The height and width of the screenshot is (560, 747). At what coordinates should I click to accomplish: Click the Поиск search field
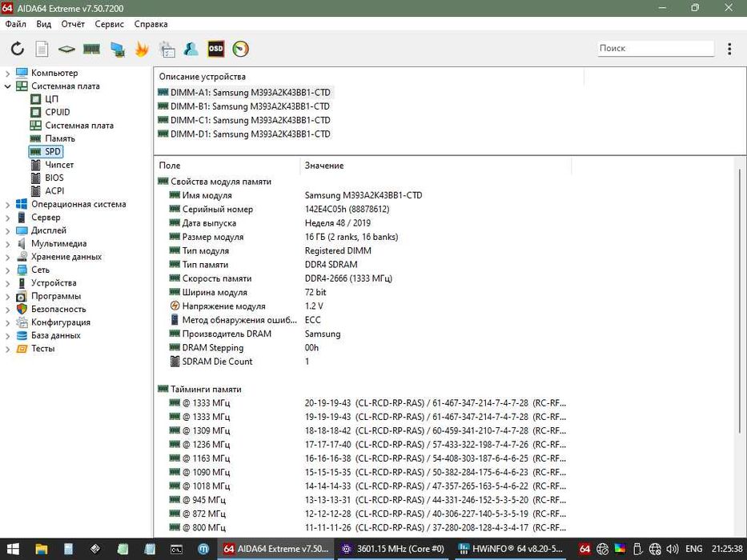click(656, 48)
